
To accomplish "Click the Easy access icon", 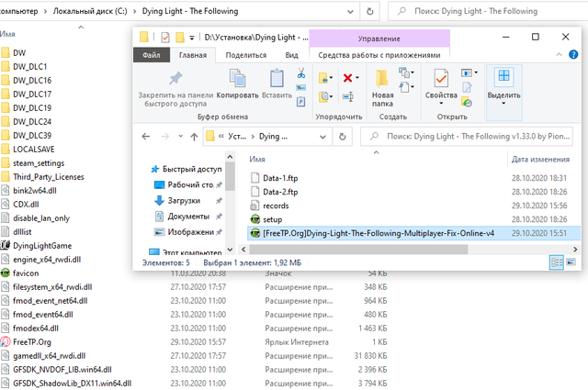I will [404, 87].
